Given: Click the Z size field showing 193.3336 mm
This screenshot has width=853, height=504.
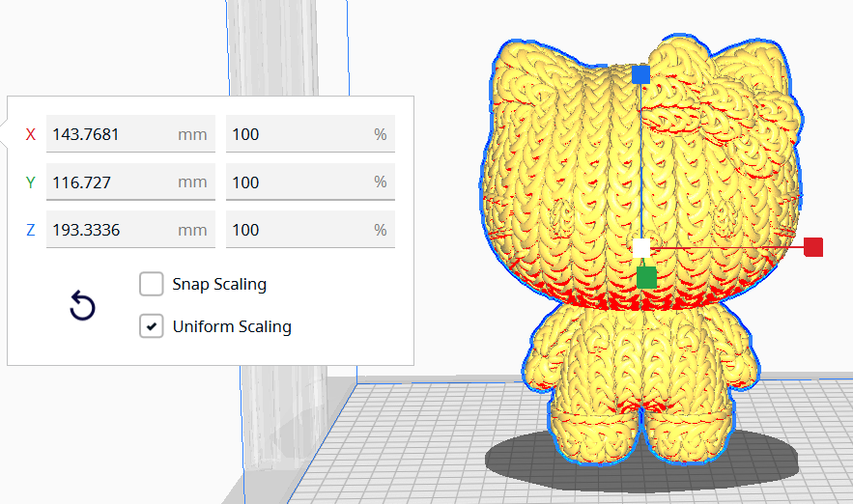Looking at the screenshot, I should coord(130,230).
